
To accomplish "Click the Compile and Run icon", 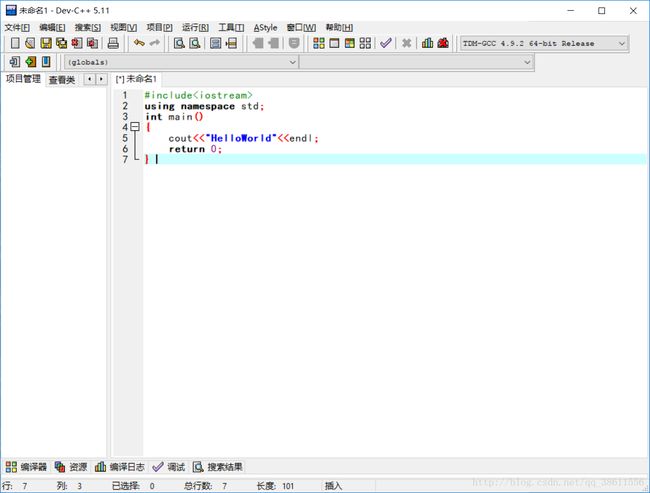I will point(350,43).
